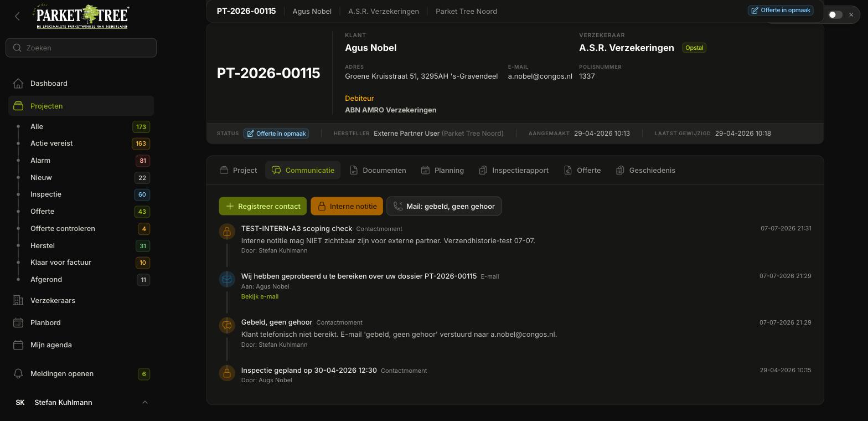Click the top bar Offerte in opmaak badge
868x421 pixels.
(x=781, y=10)
